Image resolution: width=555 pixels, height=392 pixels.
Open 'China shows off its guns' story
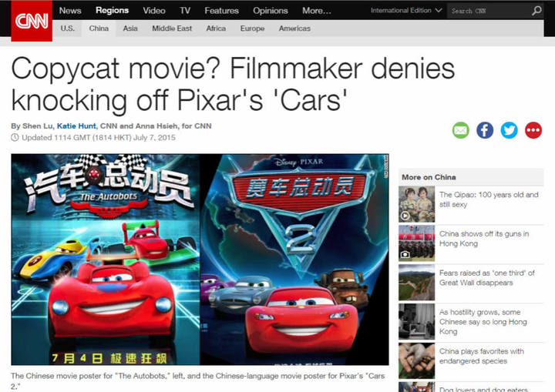[484, 239]
